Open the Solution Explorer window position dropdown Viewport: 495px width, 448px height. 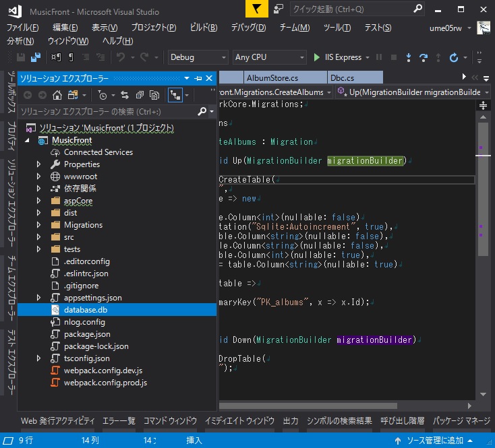point(187,78)
